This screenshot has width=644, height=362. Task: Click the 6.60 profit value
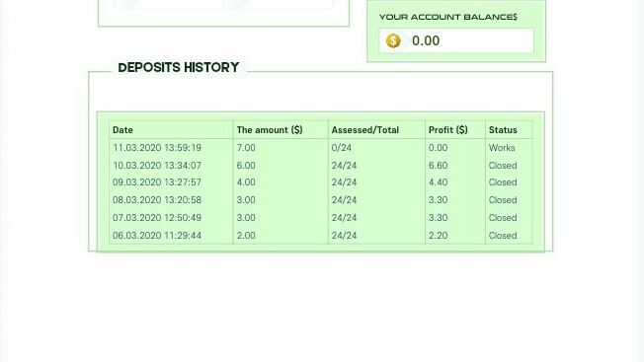coord(438,165)
